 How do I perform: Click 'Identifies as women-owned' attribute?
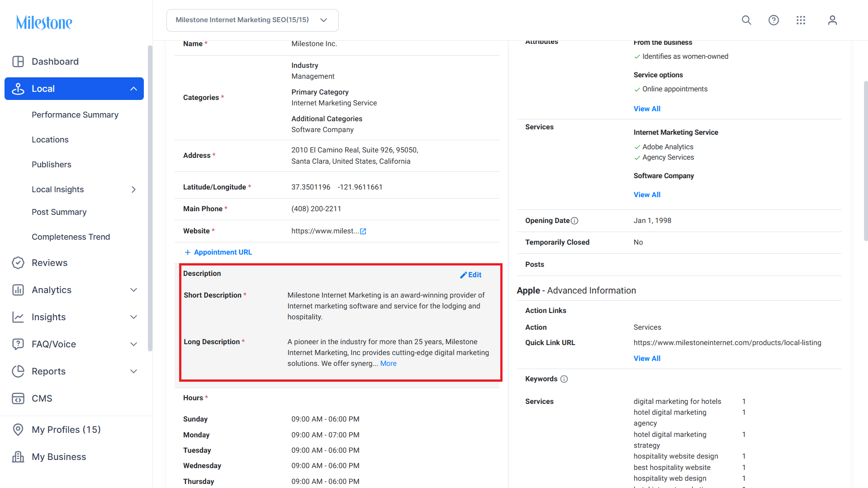pyautogui.click(x=685, y=57)
